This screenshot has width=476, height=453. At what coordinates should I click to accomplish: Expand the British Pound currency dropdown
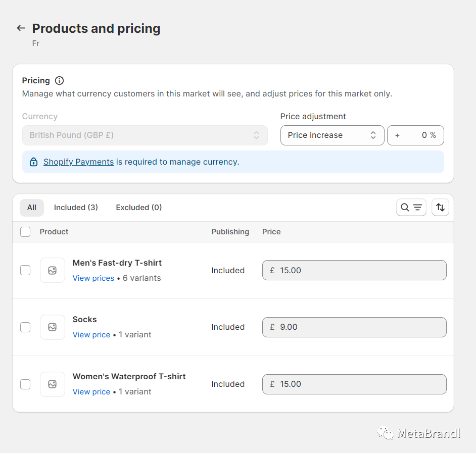(145, 135)
